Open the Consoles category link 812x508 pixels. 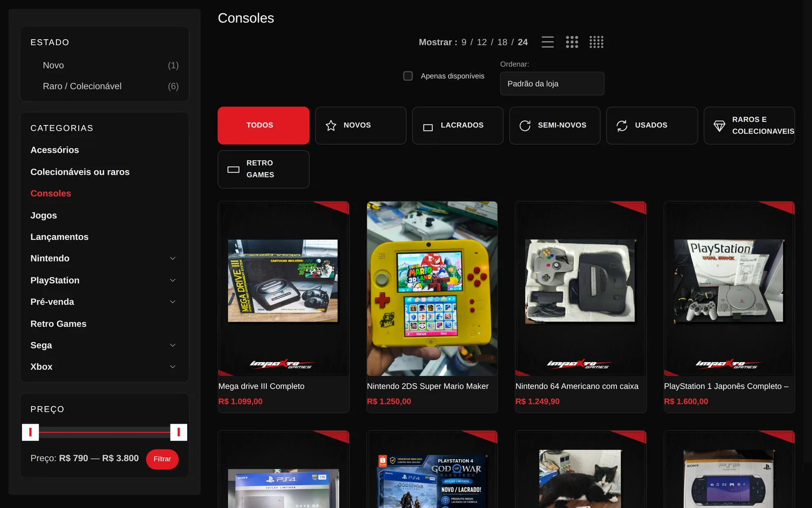[51, 194]
